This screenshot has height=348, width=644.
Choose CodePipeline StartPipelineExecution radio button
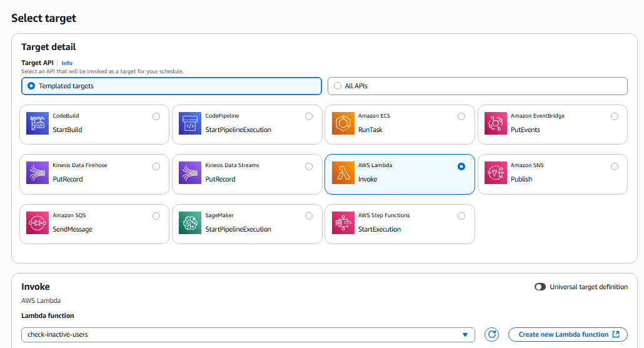pos(309,116)
